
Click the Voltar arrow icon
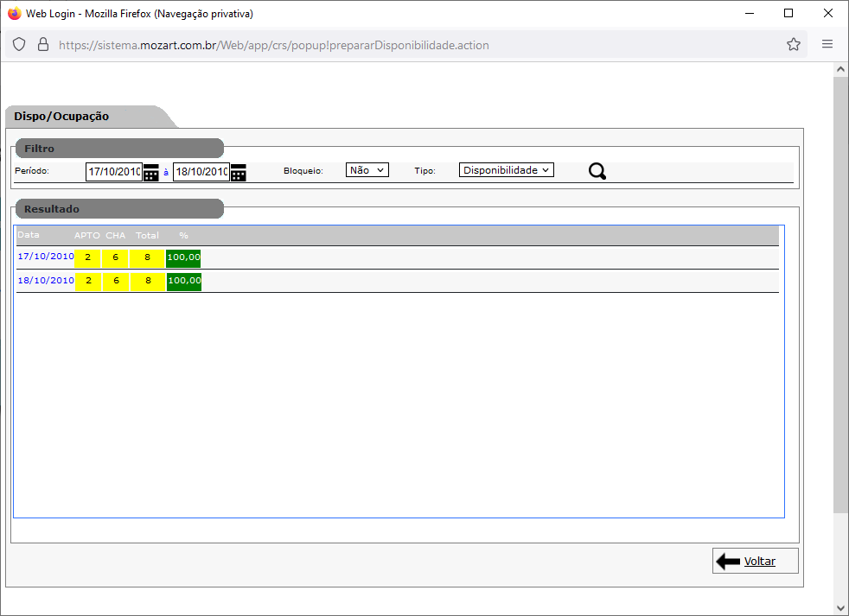[x=726, y=560]
